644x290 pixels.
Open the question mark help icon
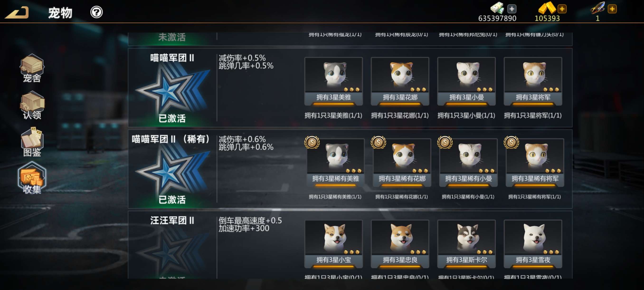tap(96, 12)
